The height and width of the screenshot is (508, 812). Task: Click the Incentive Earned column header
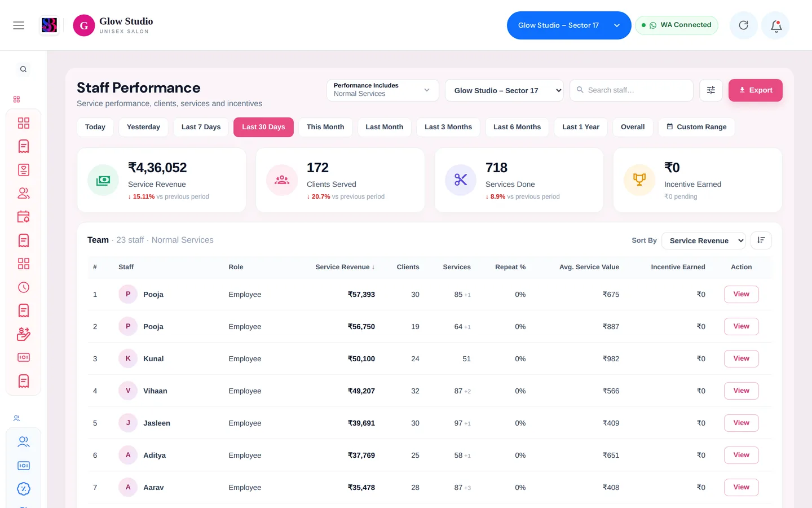pos(678,267)
